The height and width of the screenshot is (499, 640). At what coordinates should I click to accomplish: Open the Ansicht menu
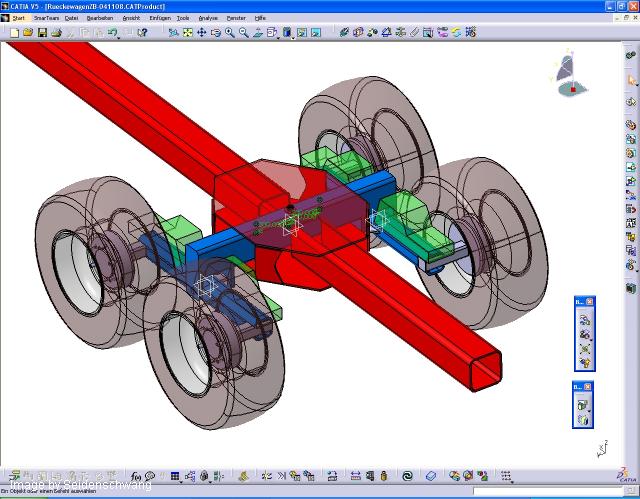(131, 18)
